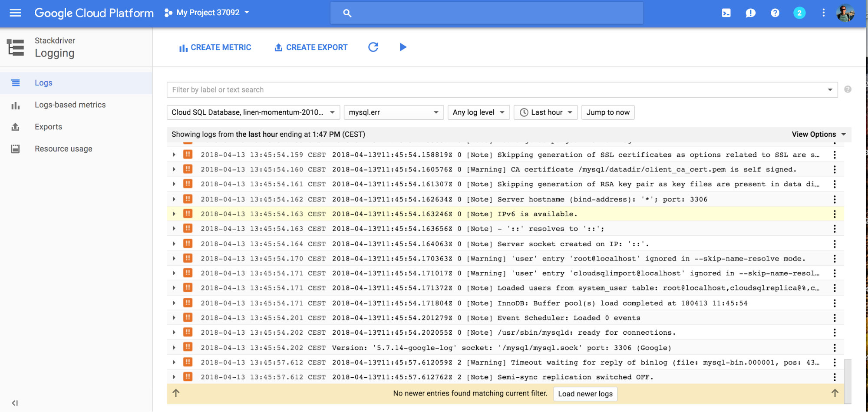Click the Semi-sync replication switched OFF text
This screenshot has height=412, width=868.
[x=575, y=377]
